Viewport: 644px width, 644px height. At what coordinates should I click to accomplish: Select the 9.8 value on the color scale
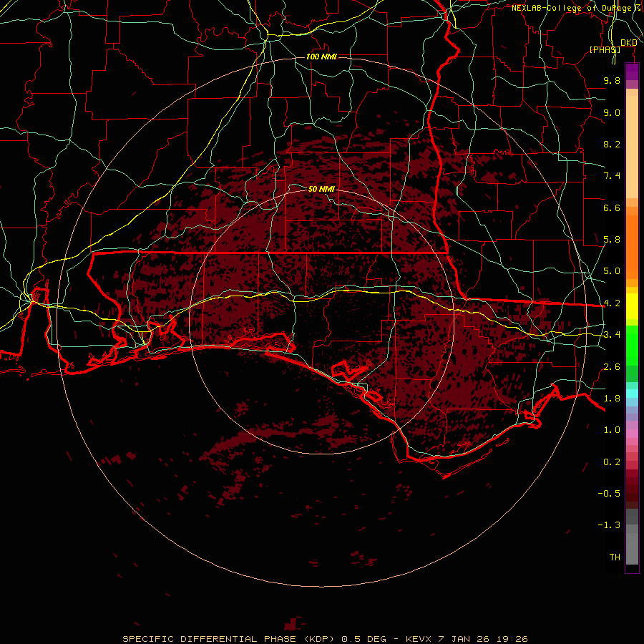point(612,80)
